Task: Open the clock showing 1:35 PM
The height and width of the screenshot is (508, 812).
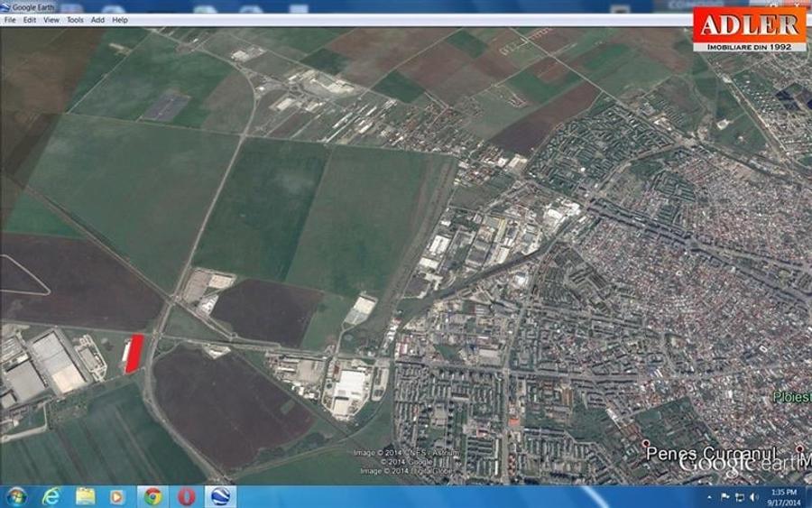Action: coord(783,496)
